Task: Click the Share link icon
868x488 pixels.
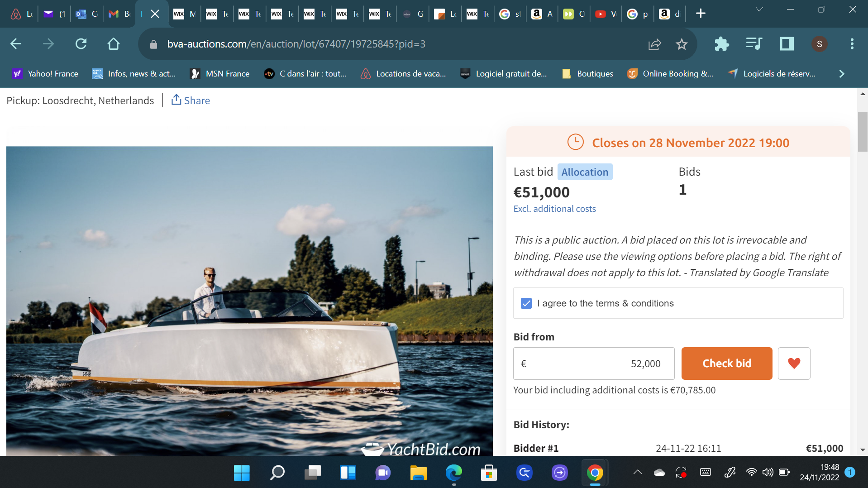Action: click(176, 100)
